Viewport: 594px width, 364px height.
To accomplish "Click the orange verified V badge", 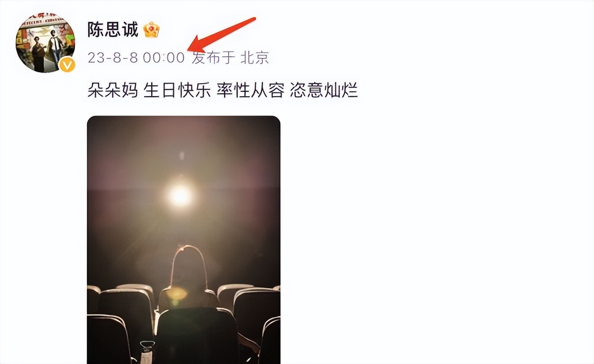I will click(x=67, y=66).
